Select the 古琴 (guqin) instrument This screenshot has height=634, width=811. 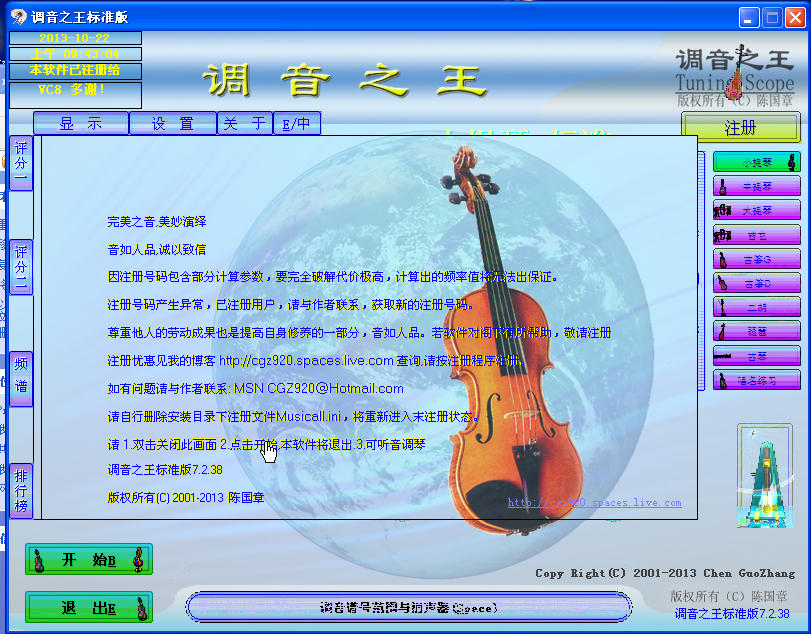coord(757,356)
